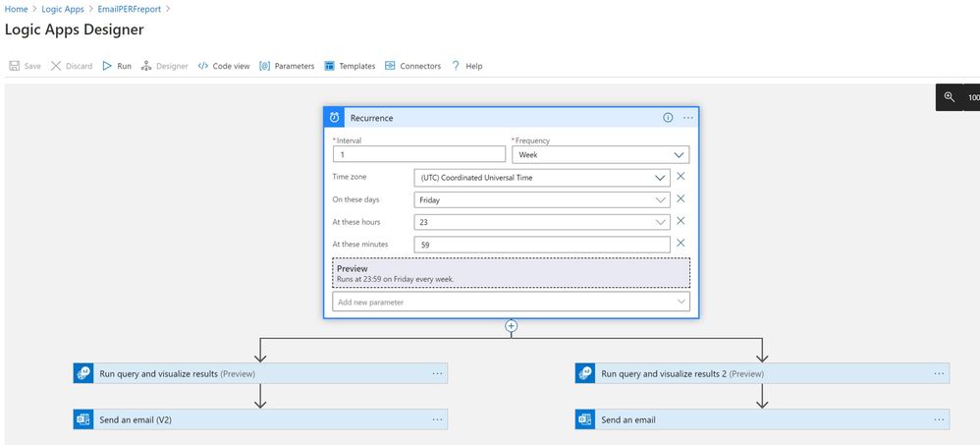Open the Templates toolbar item
Screen dimensions: 980x445
click(x=350, y=66)
